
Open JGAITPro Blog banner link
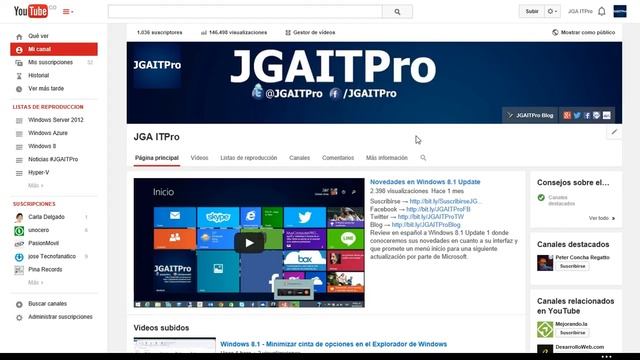(x=530, y=116)
